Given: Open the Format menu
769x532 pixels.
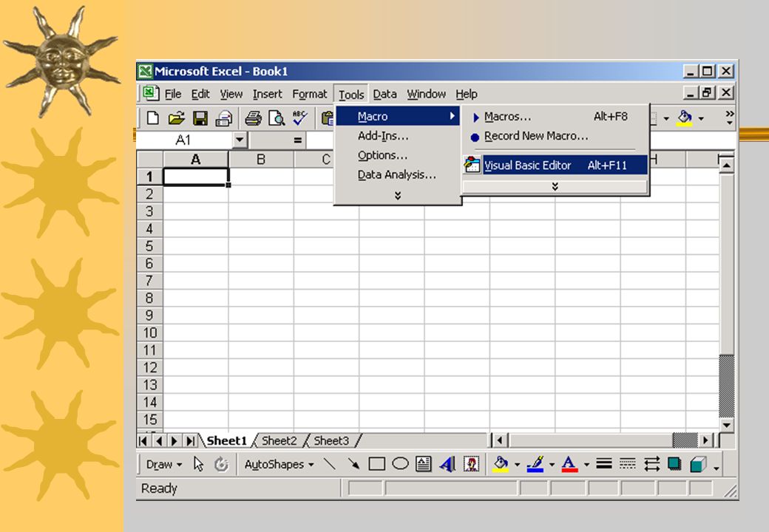Looking at the screenshot, I should pos(310,94).
